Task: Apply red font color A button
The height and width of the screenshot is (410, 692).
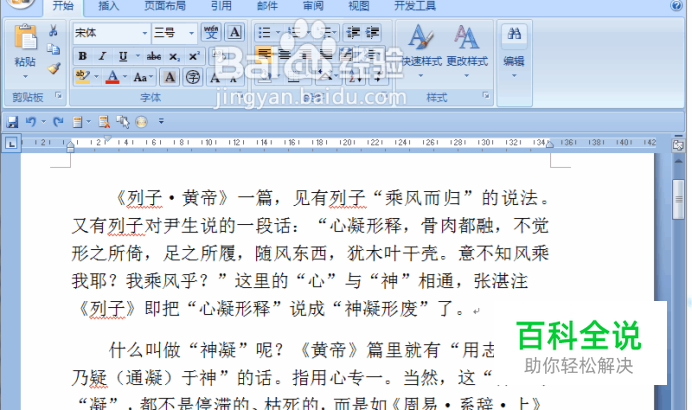Action: coord(113,77)
